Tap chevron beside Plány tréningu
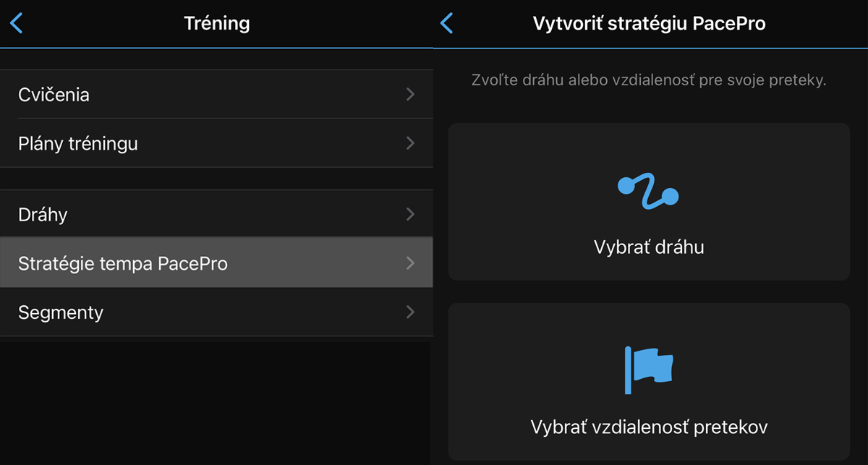Viewport: 868px width, 465px height. [410, 143]
